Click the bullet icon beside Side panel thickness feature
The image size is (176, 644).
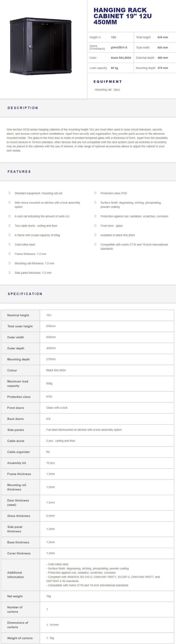(9, 273)
